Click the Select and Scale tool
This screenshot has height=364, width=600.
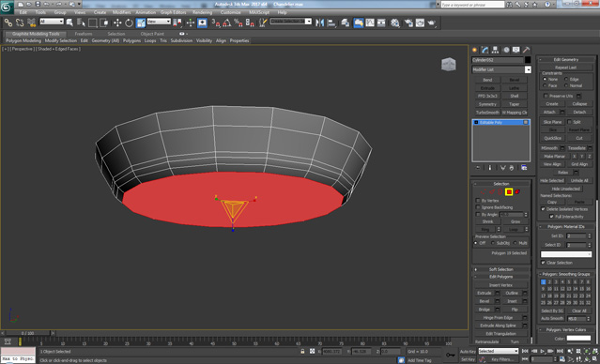pos(141,23)
